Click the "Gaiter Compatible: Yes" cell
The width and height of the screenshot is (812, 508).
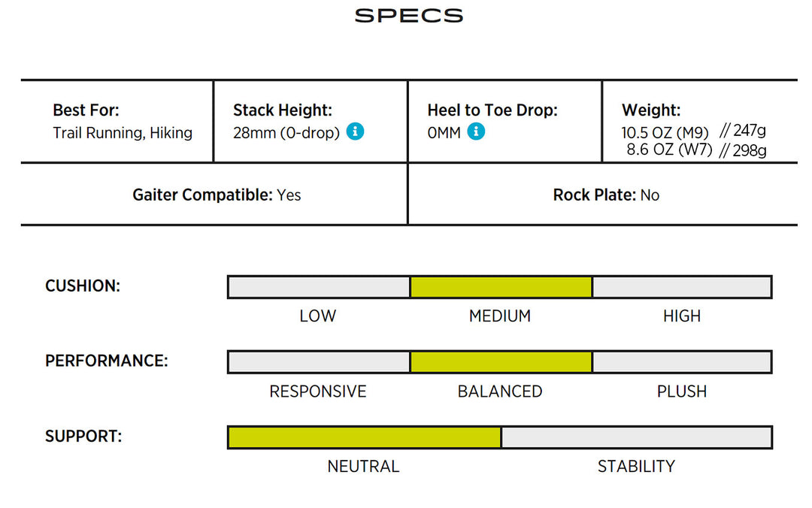[x=217, y=195]
